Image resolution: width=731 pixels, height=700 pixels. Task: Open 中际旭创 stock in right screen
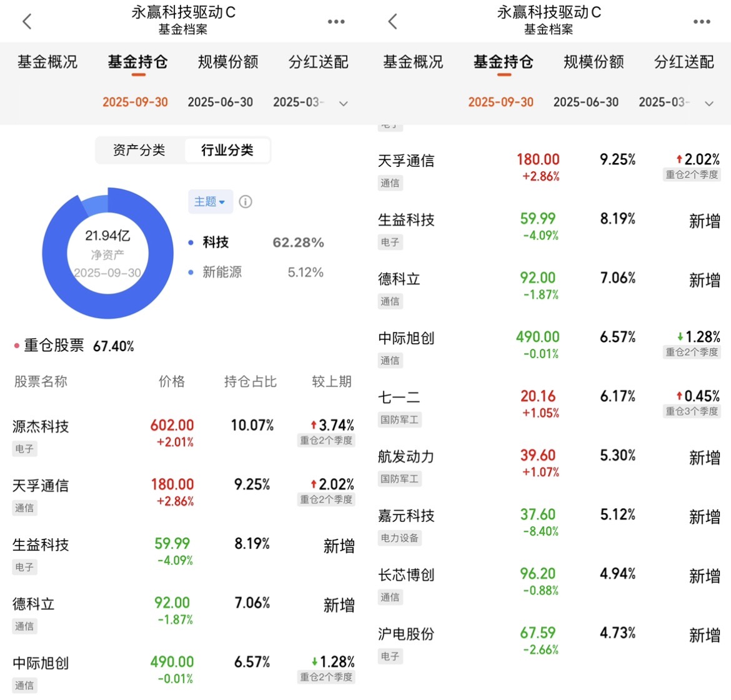(549, 348)
